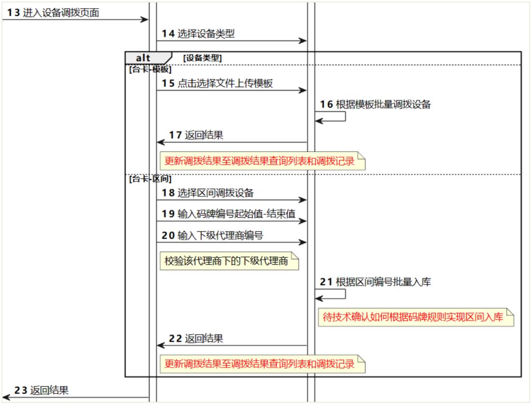
Task: Click the '[台卡-区间]' guard label
Action: tap(150, 179)
